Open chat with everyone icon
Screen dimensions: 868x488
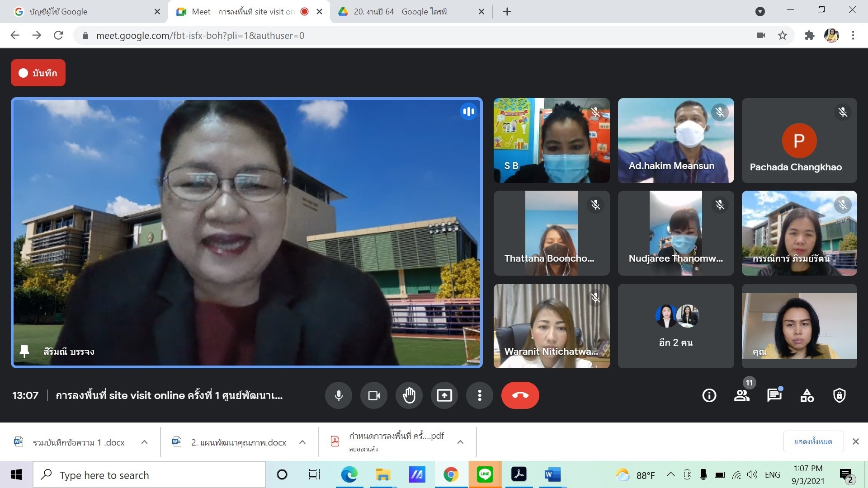tap(774, 395)
